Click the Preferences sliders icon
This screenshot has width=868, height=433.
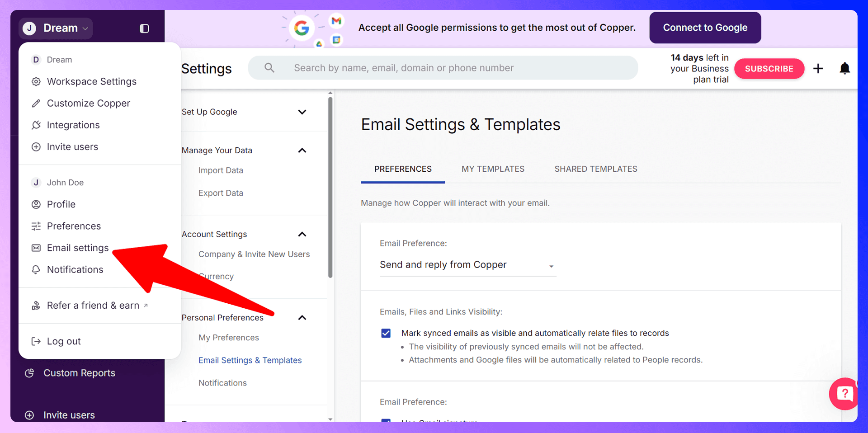tap(36, 226)
